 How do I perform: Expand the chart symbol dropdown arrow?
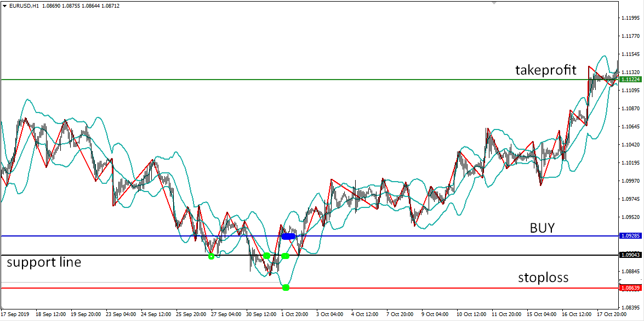pyautogui.click(x=4, y=5)
